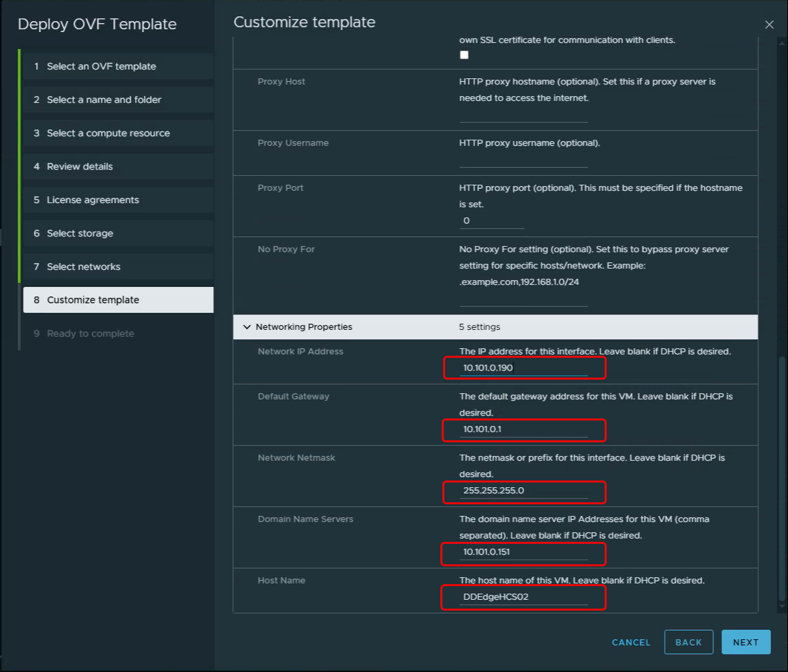Edit the Host Name field DDEdgeHCS02

[x=523, y=597]
